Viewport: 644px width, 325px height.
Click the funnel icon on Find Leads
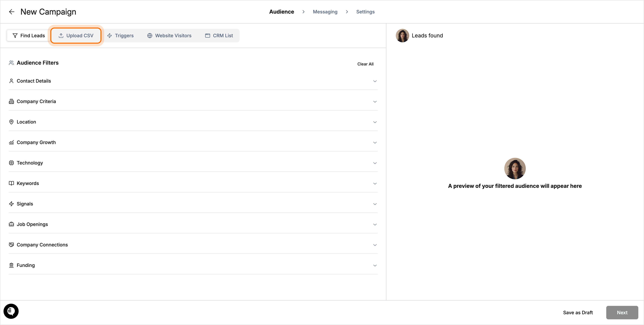[x=15, y=36]
